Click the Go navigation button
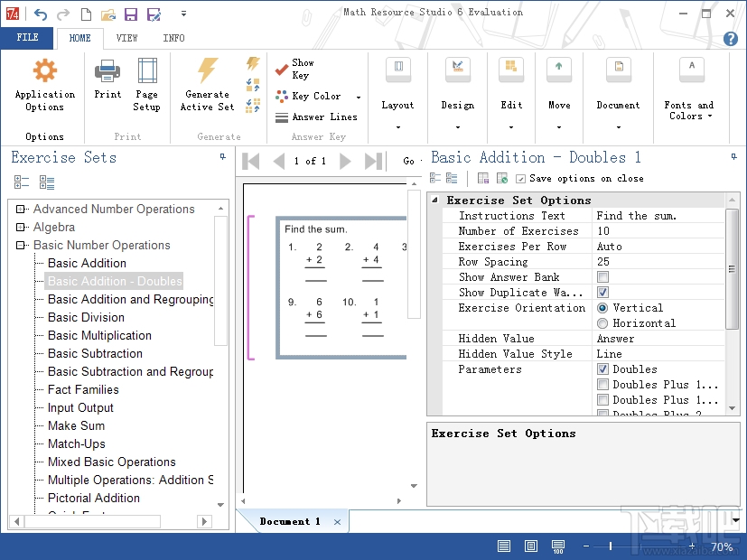 pyautogui.click(x=409, y=161)
